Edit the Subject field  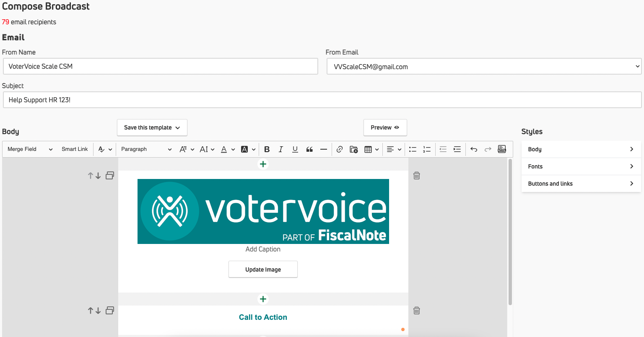coord(322,100)
